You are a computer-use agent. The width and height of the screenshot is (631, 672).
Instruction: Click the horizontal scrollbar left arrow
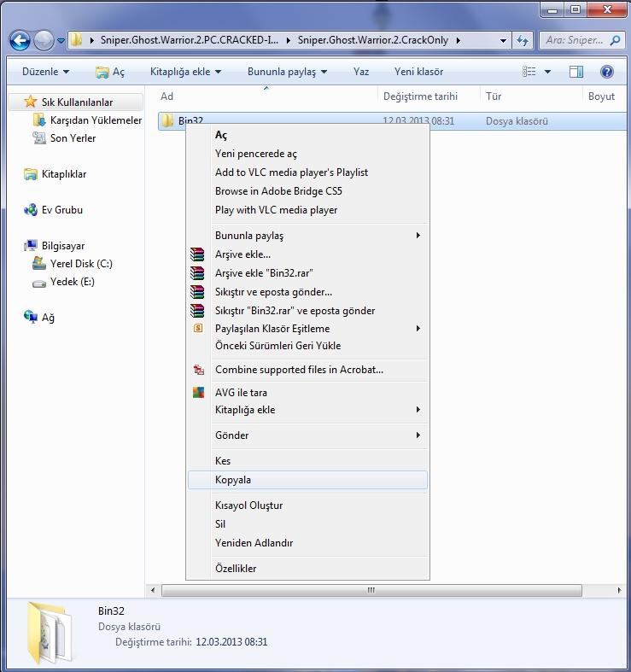tap(153, 590)
